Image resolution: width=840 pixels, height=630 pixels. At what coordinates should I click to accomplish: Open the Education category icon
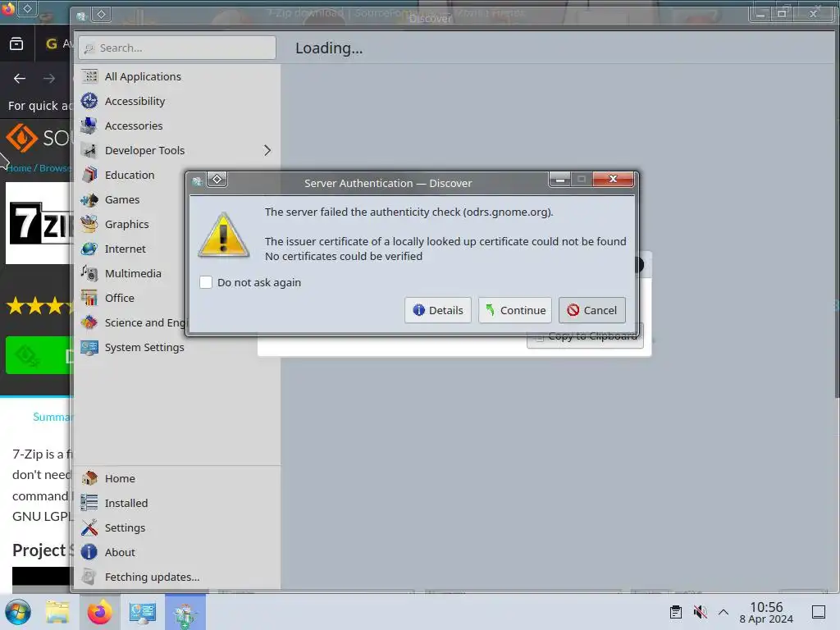(x=89, y=176)
